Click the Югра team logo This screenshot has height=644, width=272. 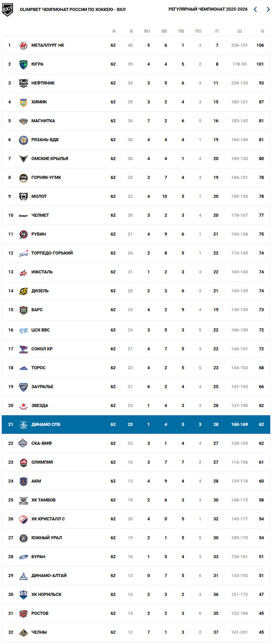23,64
